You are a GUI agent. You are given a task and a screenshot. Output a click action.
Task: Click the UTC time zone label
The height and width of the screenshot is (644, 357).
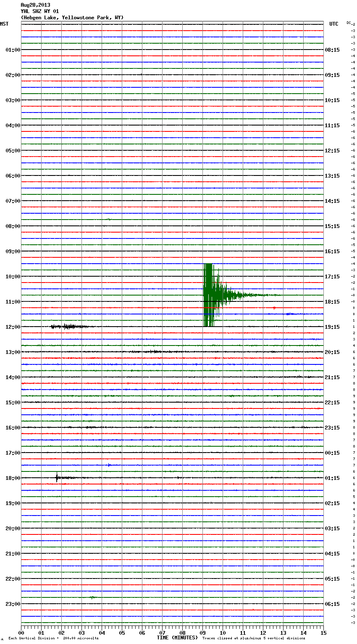(x=333, y=24)
